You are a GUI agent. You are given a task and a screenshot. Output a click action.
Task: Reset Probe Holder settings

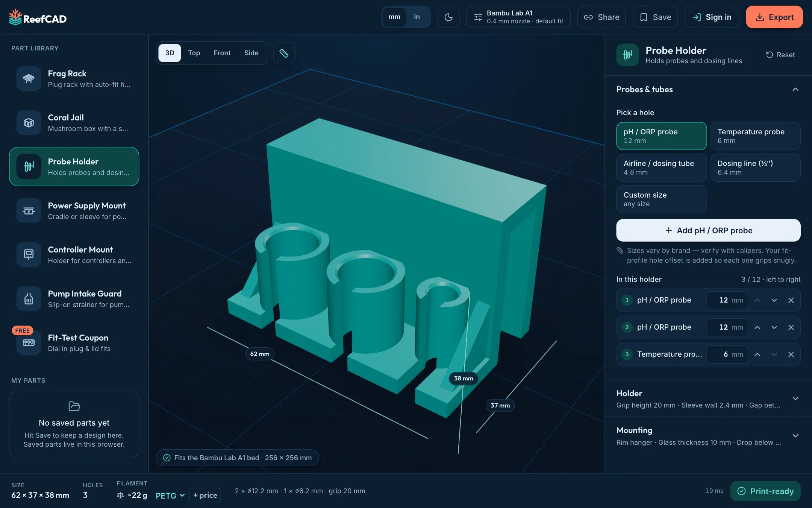coord(780,55)
